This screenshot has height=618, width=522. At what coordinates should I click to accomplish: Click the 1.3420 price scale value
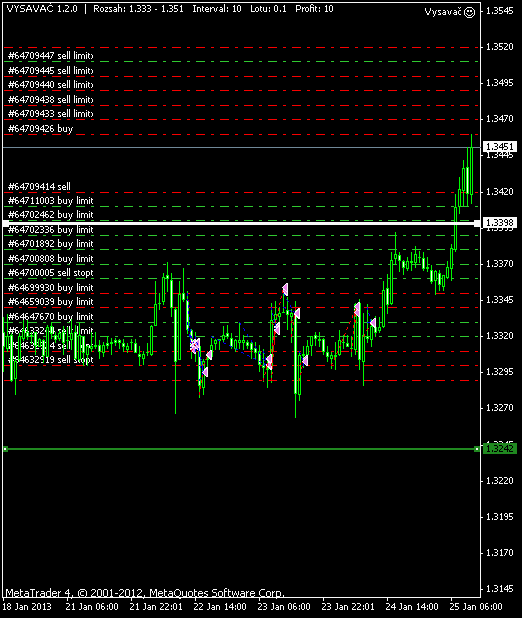click(x=500, y=192)
